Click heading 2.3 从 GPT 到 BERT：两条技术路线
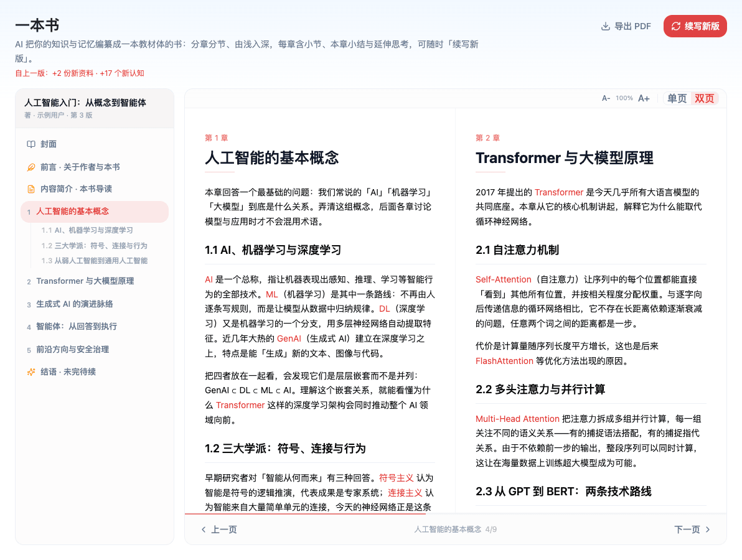The height and width of the screenshot is (560, 742). click(x=563, y=492)
